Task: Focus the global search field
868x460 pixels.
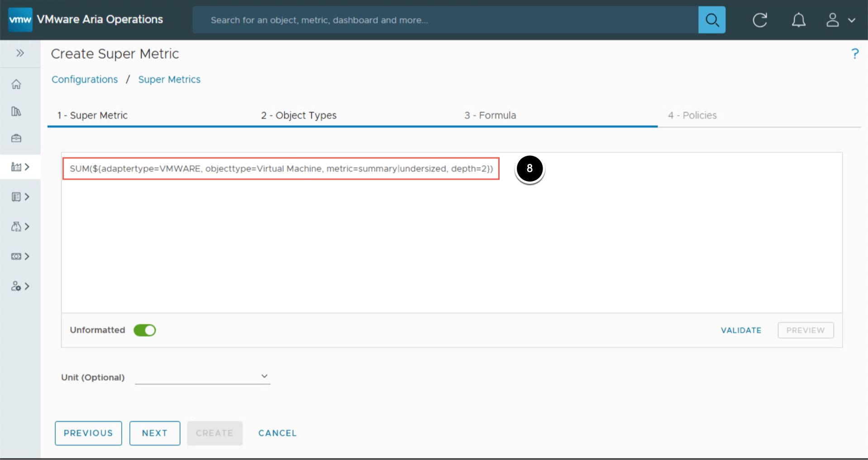Action: 445,20
